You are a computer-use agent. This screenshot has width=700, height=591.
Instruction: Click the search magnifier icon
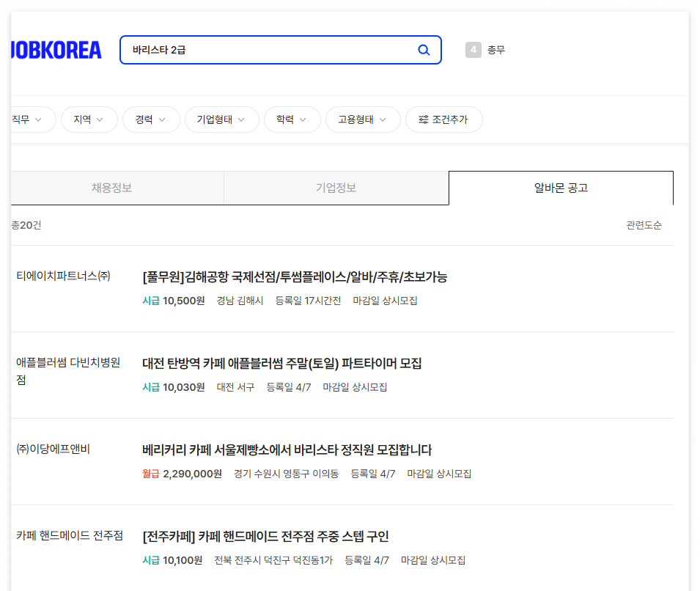[x=424, y=50]
